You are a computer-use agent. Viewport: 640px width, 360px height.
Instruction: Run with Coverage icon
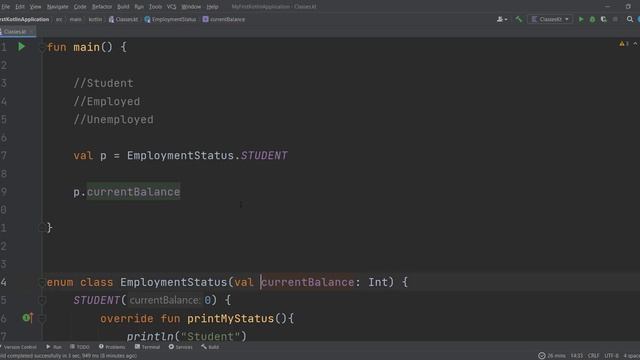604,19
